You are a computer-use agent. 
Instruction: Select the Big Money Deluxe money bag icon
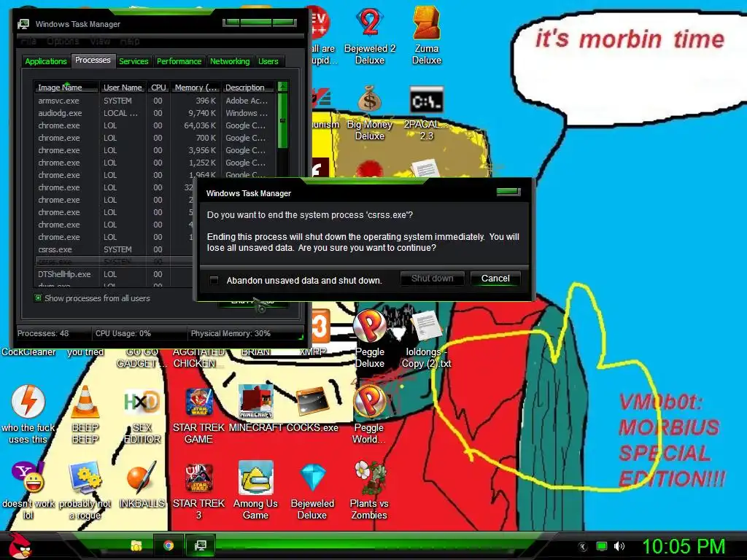click(x=370, y=99)
